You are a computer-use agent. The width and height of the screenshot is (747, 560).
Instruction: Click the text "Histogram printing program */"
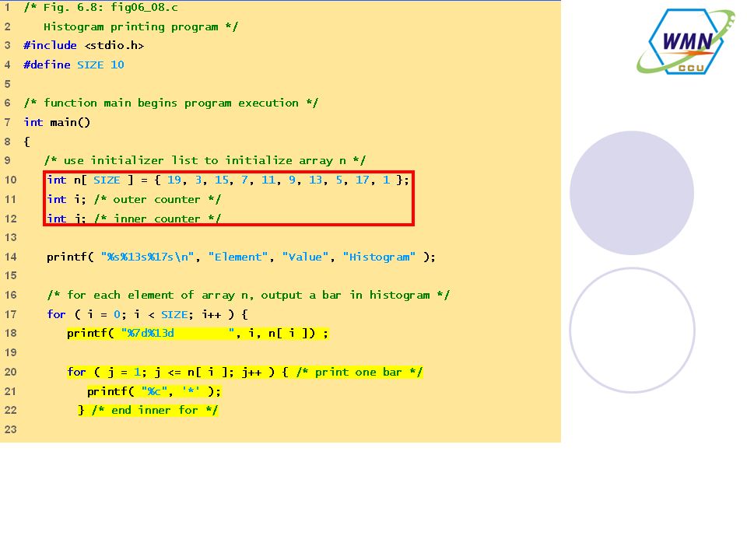[141, 26]
